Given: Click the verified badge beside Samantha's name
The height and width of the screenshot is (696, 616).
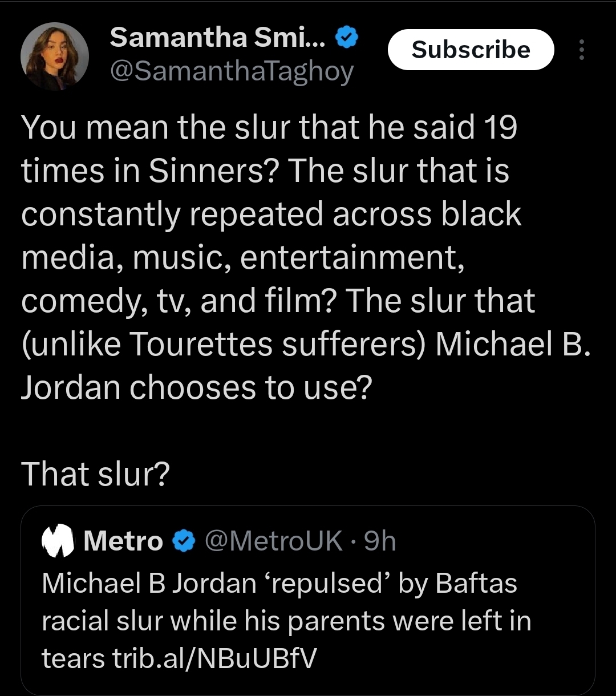Looking at the screenshot, I should (x=347, y=38).
